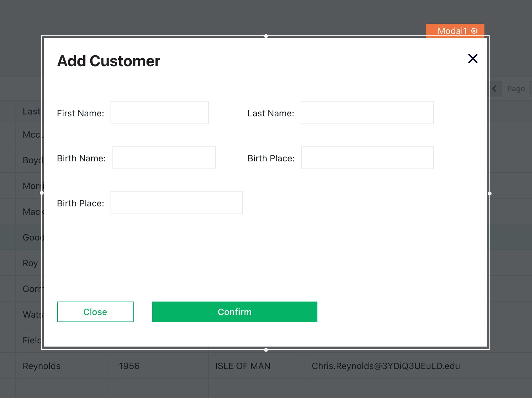Focus the Last Name text box
532x398 pixels.
(367, 113)
